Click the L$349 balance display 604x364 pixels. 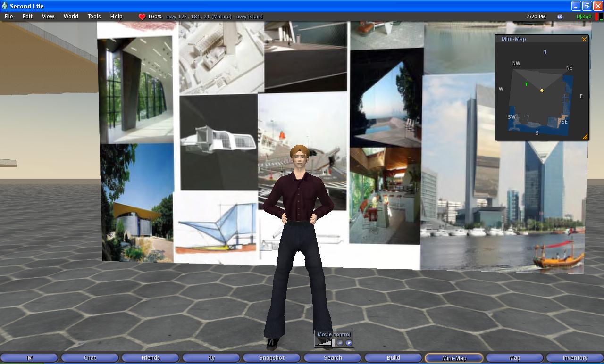click(584, 17)
